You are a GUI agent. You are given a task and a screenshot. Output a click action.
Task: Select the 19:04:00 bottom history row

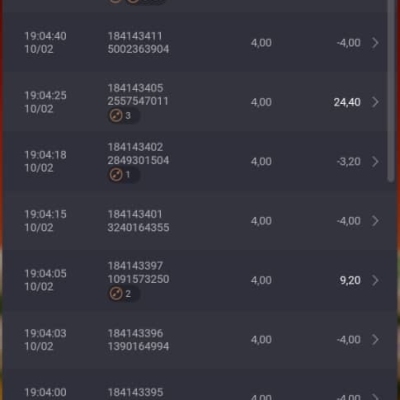point(200,385)
